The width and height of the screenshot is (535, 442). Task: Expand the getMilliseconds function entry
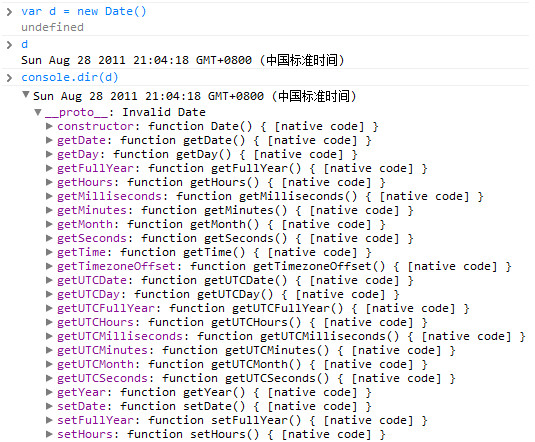click(x=49, y=196)
